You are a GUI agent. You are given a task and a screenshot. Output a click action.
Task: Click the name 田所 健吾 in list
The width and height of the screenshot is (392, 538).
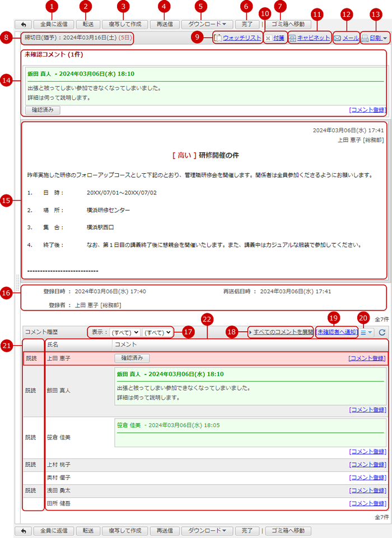59,504
